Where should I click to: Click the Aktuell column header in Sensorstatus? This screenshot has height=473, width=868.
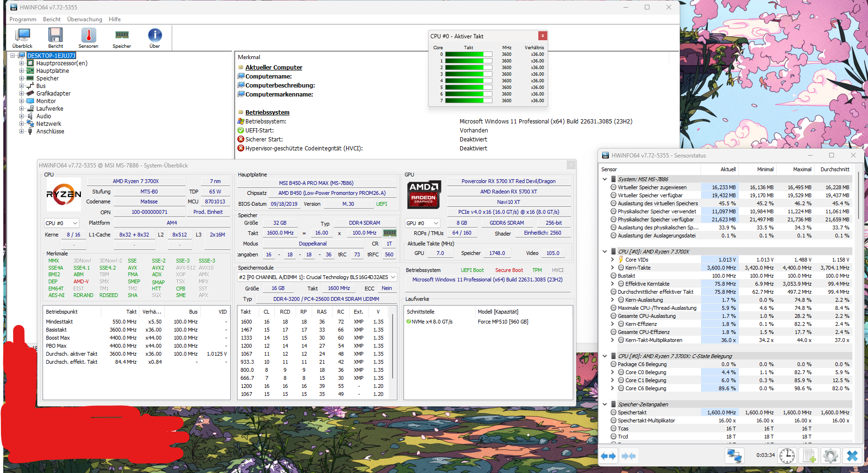pos(720,169)
